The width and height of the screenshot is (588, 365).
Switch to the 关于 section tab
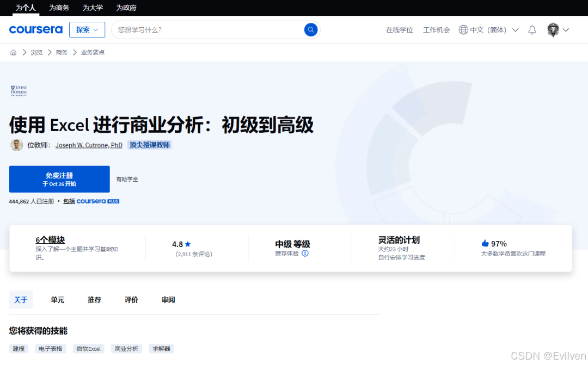(x=21, y=300)
